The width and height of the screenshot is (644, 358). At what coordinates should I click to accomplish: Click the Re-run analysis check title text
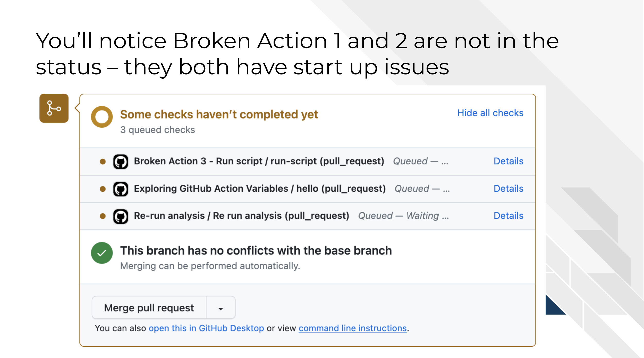pyautogui.click(x=242, y=216)
